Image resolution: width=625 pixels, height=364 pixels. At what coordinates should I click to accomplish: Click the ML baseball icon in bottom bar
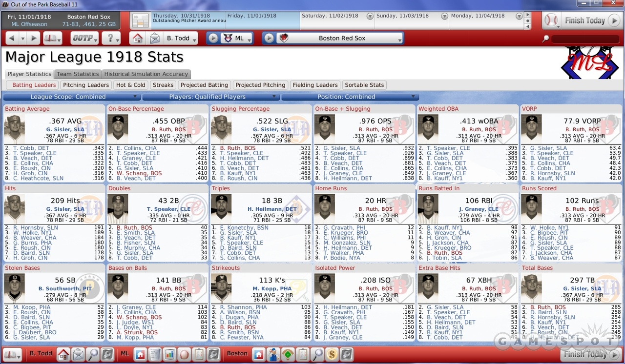pyautogui.click(x=184, y=354)
